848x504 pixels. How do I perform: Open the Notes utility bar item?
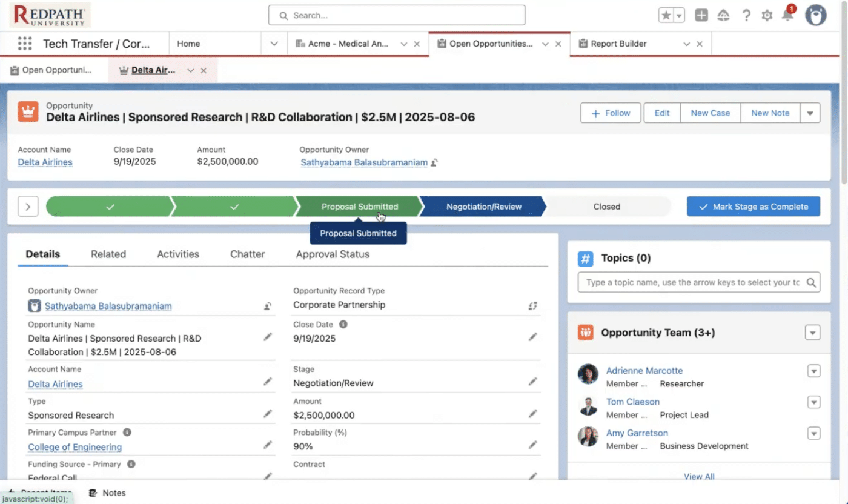click(x=107, y=493)
